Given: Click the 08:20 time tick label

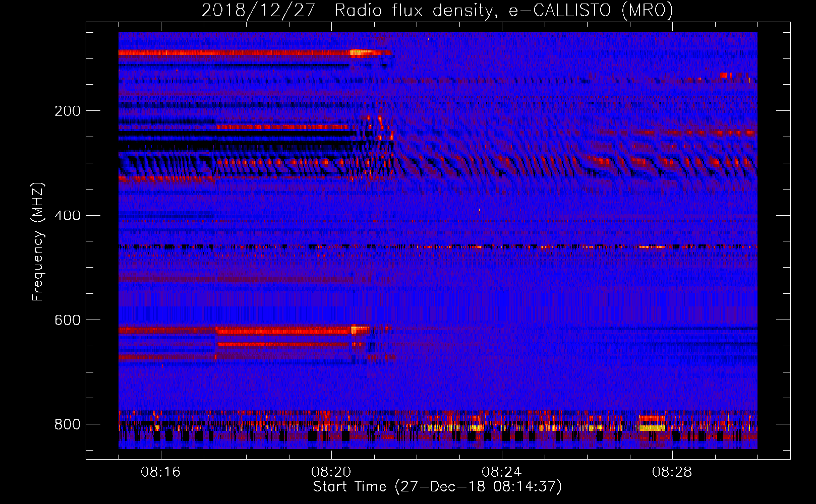Looking at the screenshot, I should 331,472.
